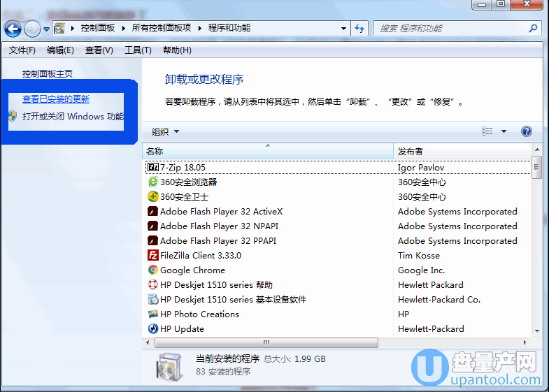Click installed programs box icon in details pane

coord(169,367)
